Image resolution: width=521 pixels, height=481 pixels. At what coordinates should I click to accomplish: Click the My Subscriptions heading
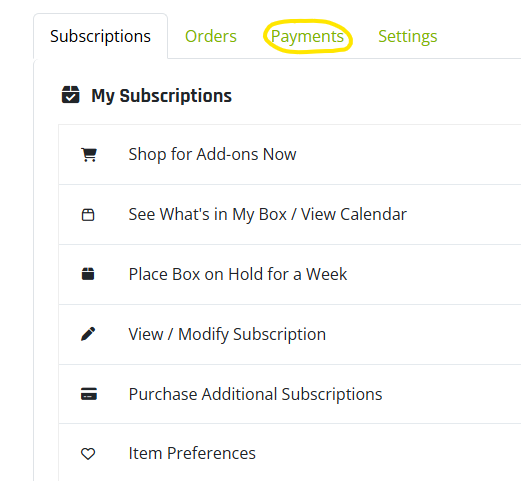pyautogui.click(x=161, y=96)
